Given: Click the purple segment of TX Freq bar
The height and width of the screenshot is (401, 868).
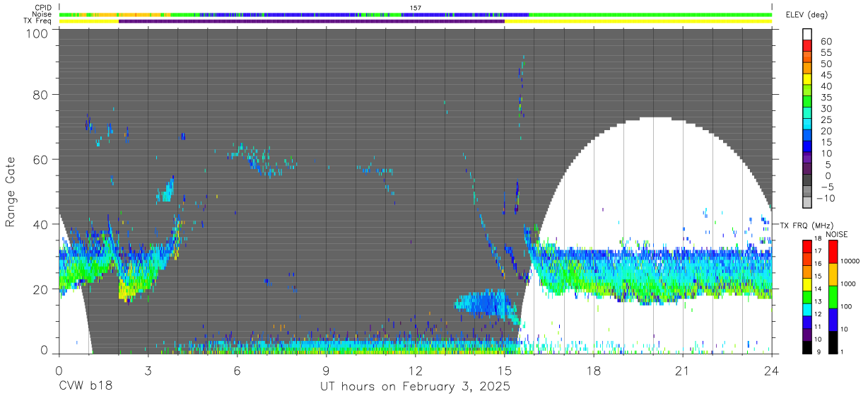Looking at the screenshot, I should pos(312,21).
